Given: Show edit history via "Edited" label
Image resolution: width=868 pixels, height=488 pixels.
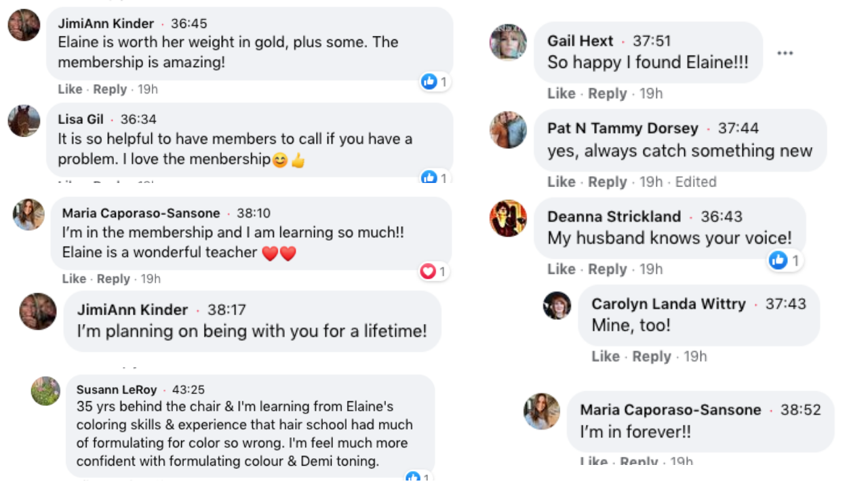Looking at the screenshot, I should tap(696, 182).
